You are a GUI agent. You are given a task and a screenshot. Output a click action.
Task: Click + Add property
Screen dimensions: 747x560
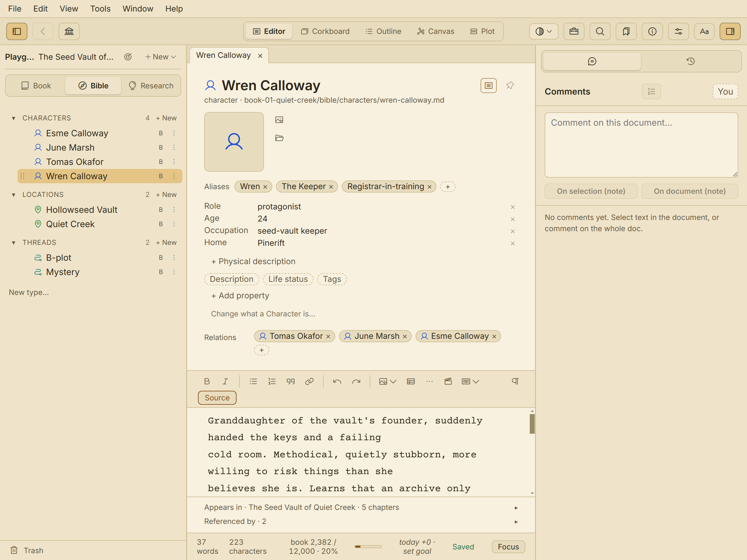(240, 296)
